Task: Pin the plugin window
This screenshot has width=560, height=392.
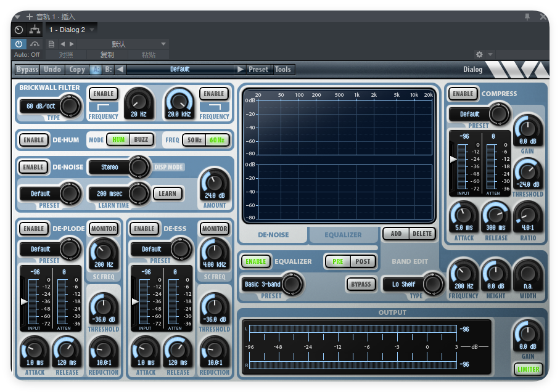Action: pos(527,17)
